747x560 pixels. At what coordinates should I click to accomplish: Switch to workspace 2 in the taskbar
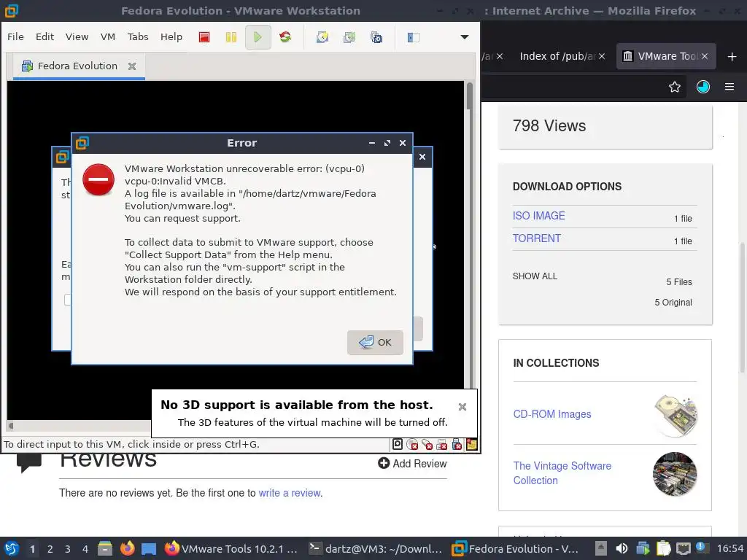coord(50,549)
